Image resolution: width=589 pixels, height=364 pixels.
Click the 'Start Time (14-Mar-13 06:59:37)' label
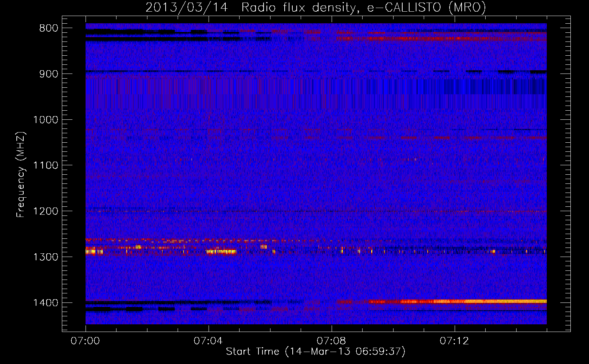(x=316, y=352)
